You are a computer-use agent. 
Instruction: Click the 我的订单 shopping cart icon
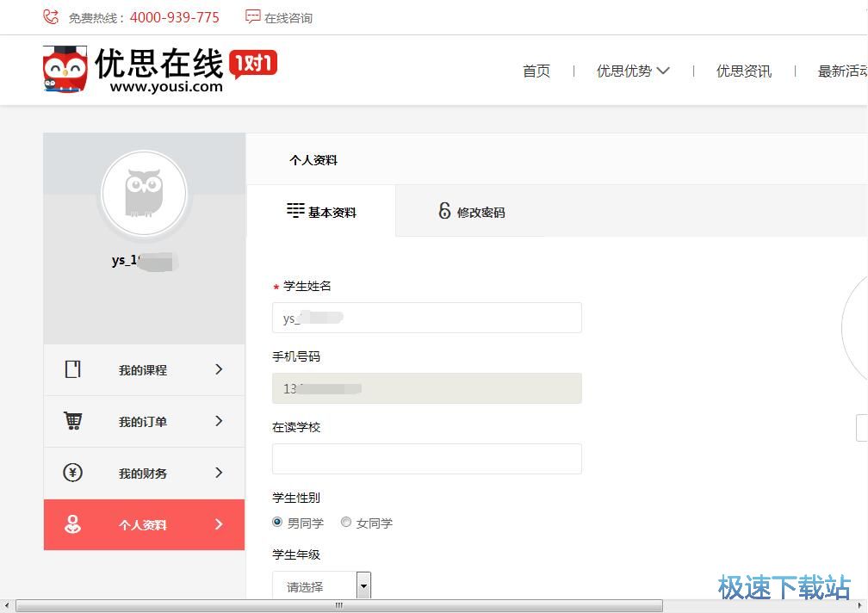coord(72,421)
